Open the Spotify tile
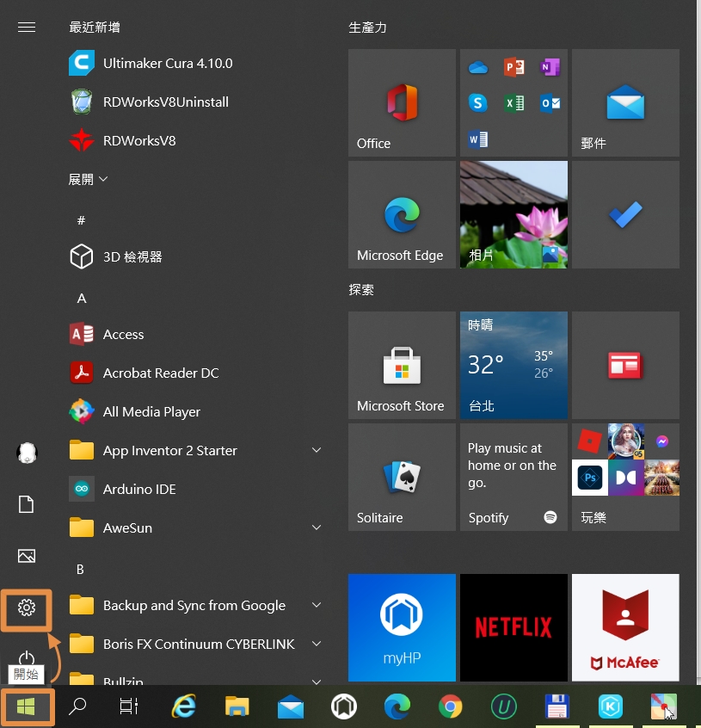The width and height of the screenshot is (701, 728). pos(513,478)
